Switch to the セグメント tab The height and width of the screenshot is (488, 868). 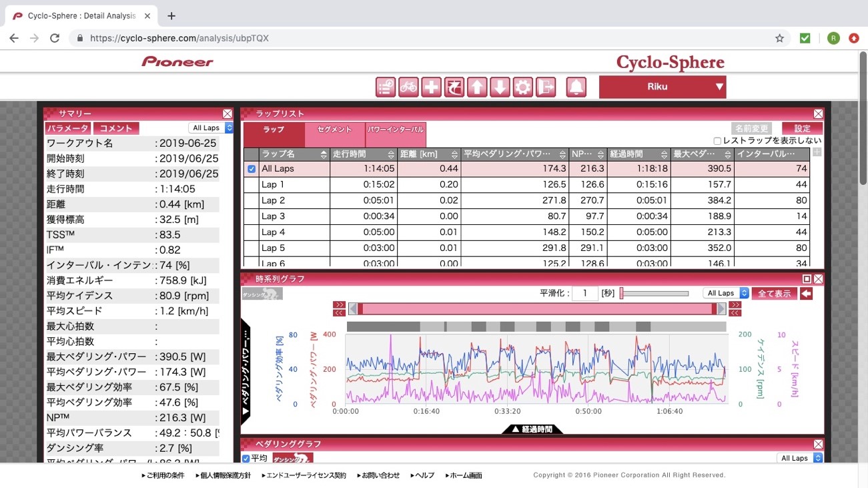pyautogui.click(x=335, y=131)
